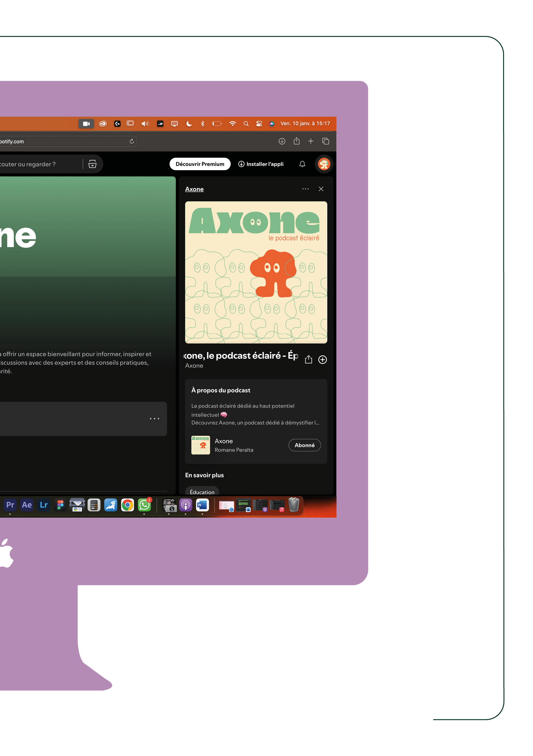This screenshot has width=533, height=756.
Task: Share the episode with the share icon
Action: point(308,359)
